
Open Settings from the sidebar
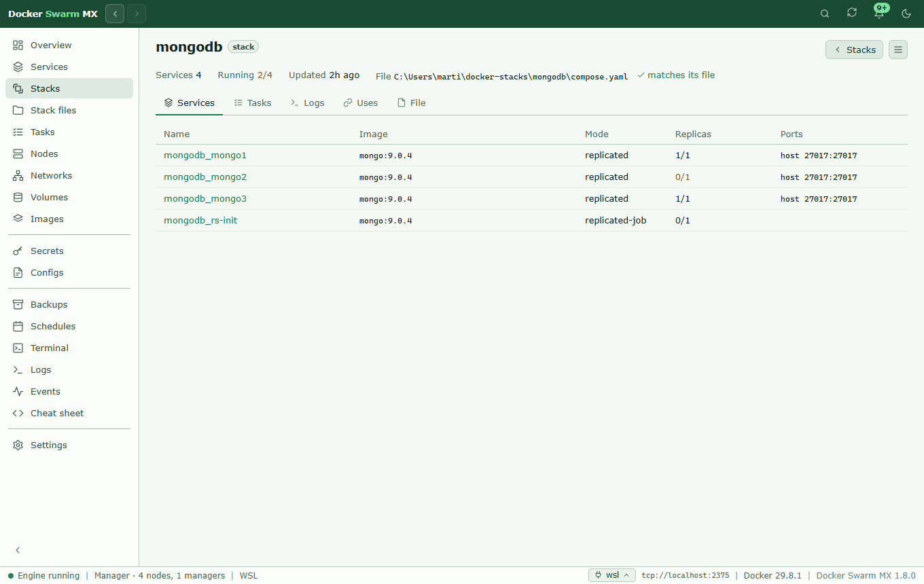click(69, 445)
